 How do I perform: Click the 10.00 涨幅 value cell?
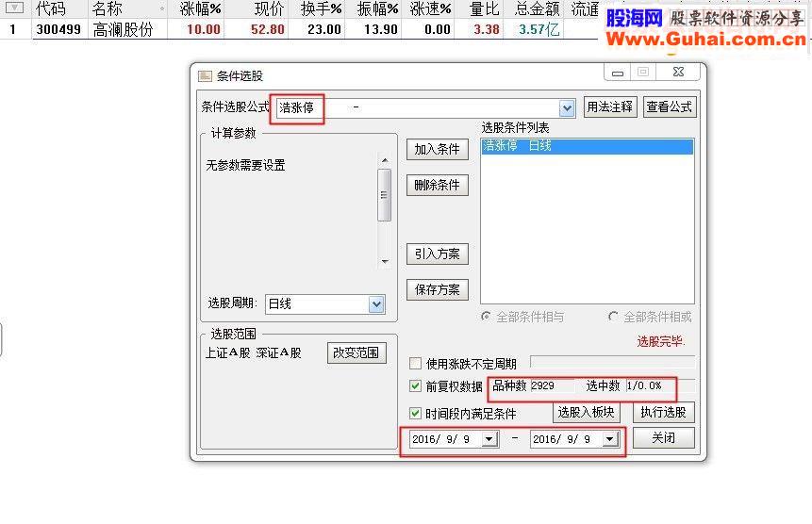(x=204, y=29)
